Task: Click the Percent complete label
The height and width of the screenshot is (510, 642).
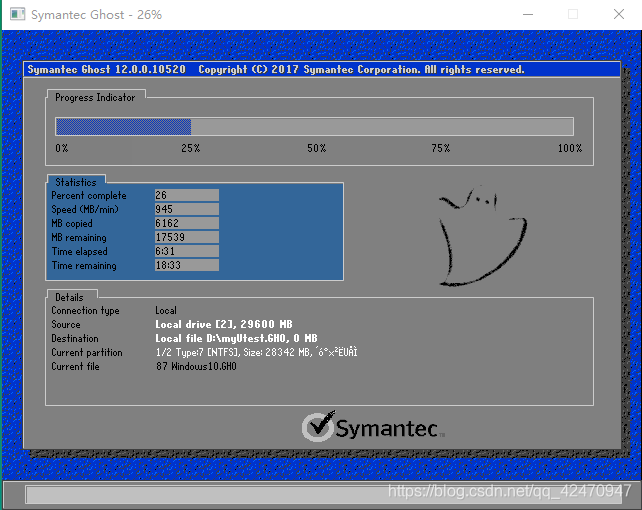Action: [x=89, y=196]
